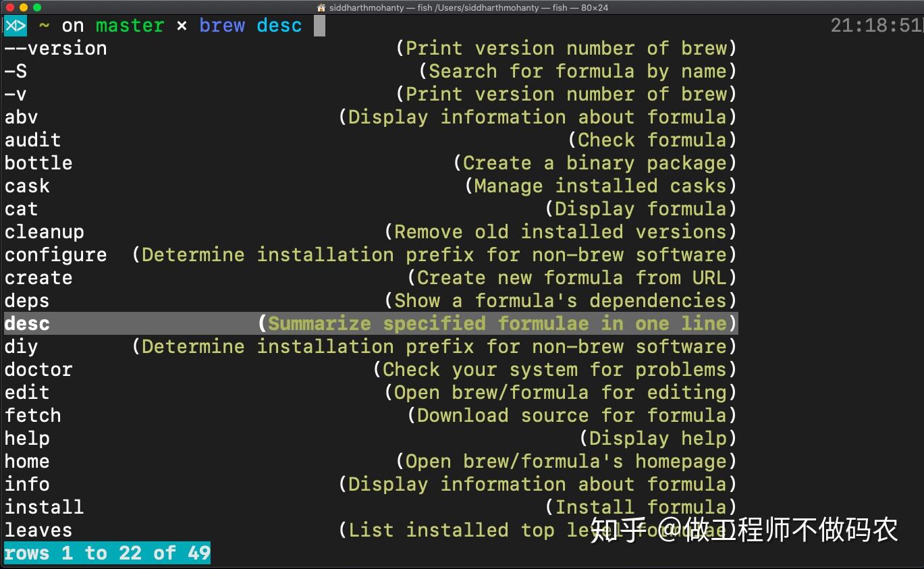Image resolution: width=924 pixels, height=569 pixels.
Task: Choose the 'fetch' completion
Action: (33, 416)
